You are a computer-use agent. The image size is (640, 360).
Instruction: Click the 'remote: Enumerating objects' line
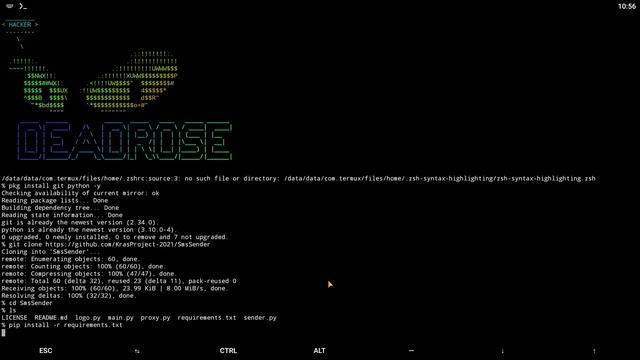click(71, 259)
